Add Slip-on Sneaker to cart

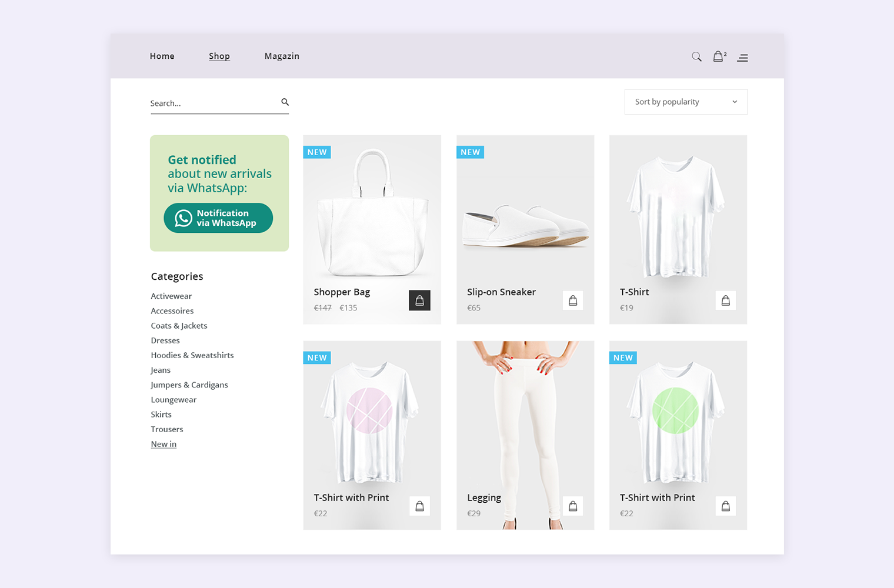click(573, 300)
